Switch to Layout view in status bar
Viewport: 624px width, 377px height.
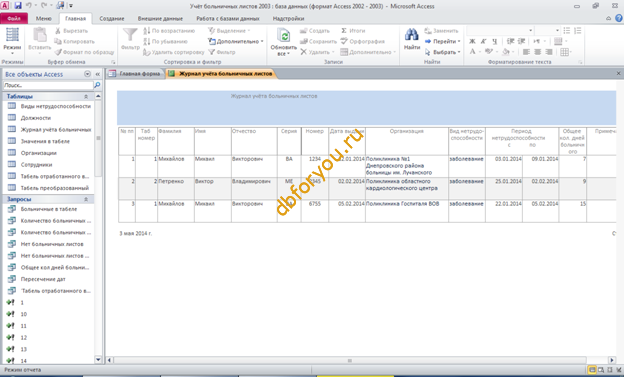(610, 370)
